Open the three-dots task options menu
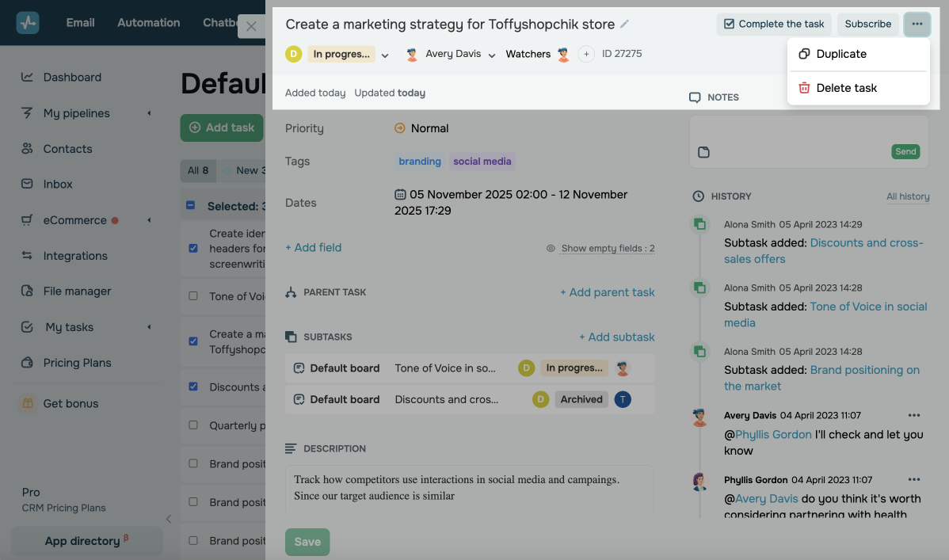Screen dimensions: 949x560 coord(917,25)
